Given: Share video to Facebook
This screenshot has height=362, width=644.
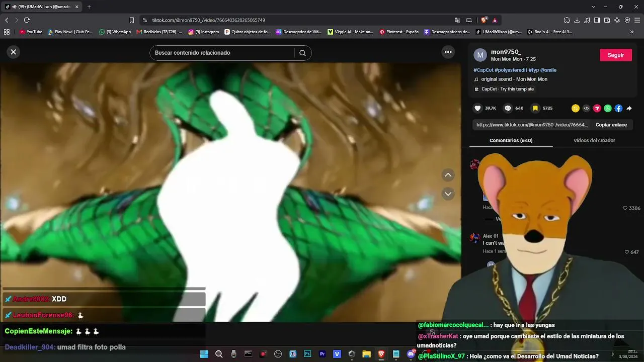Looking at the screenshot, I should (618, 108).
